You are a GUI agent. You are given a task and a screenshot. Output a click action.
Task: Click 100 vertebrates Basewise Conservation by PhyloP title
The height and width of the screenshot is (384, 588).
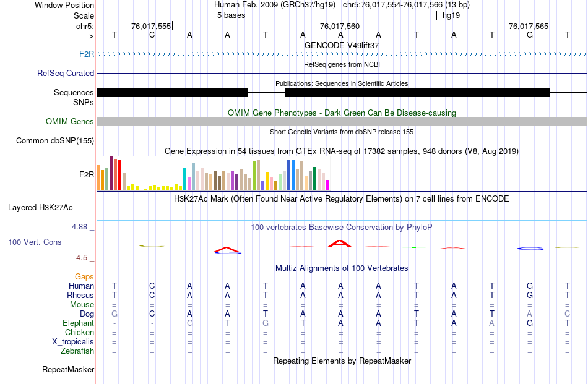(x=342, y=228)
